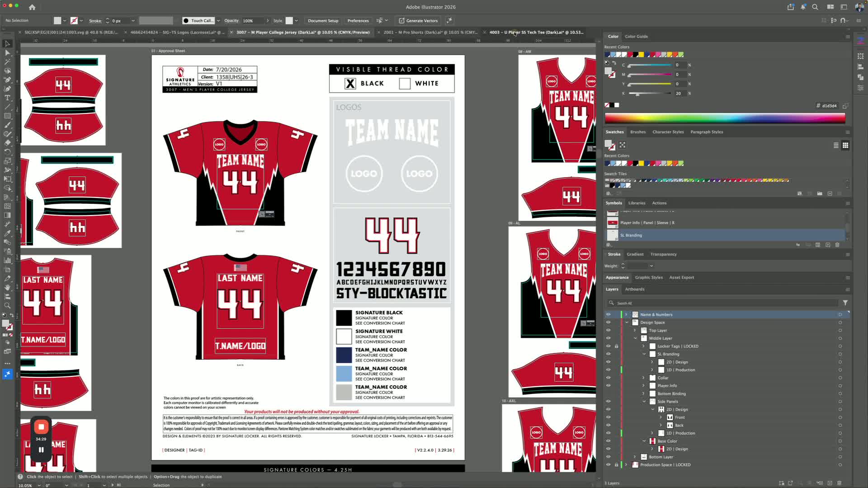Click the Generate Vectors button
Screen dimensions: 868x488
coord(418,21)
